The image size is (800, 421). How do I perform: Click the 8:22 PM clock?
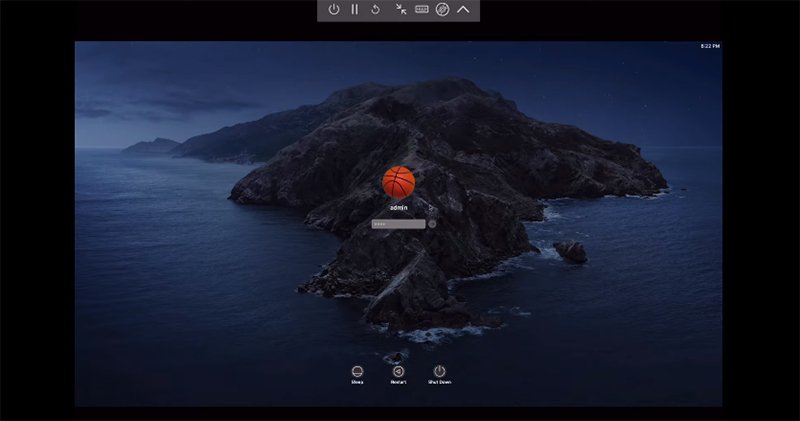[x=709, y=47]
